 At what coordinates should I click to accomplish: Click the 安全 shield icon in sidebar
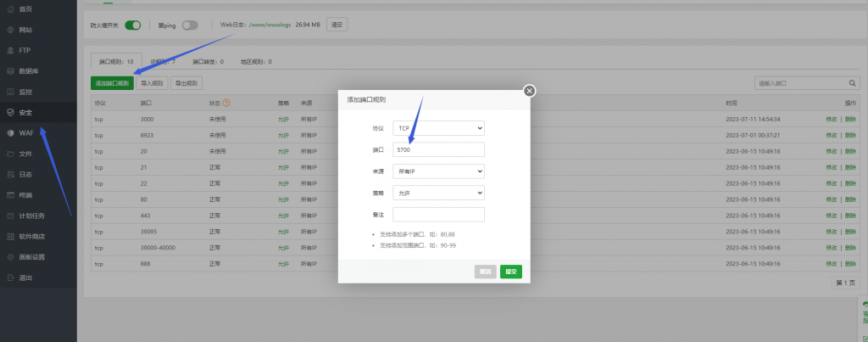pyautogui.click(x=10, y=112)
